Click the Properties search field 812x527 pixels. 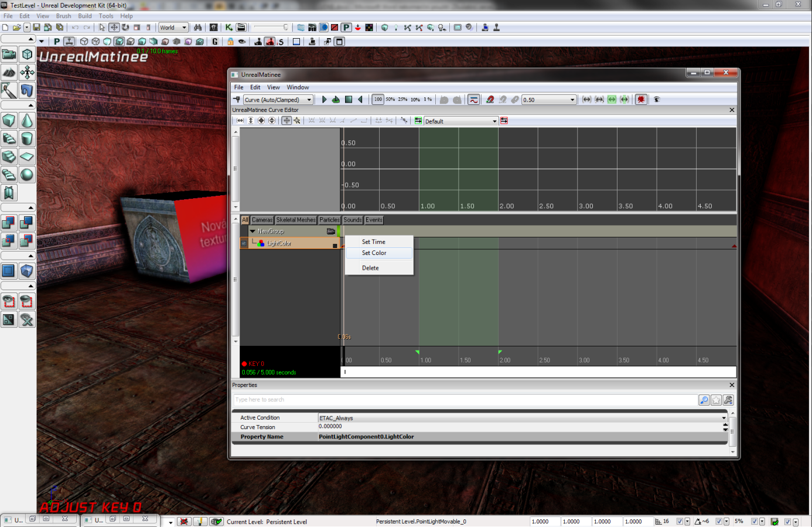pos(465,400)
